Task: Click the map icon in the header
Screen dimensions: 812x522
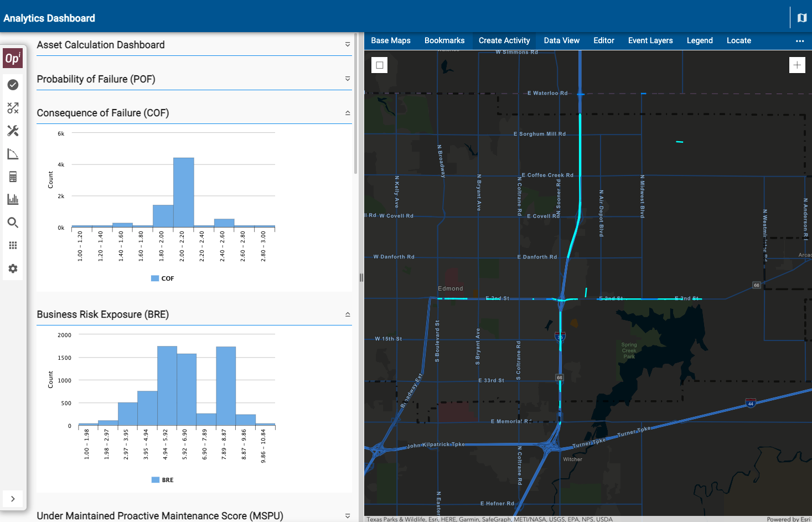Action: pyautogui.click(x=801, y=18)
